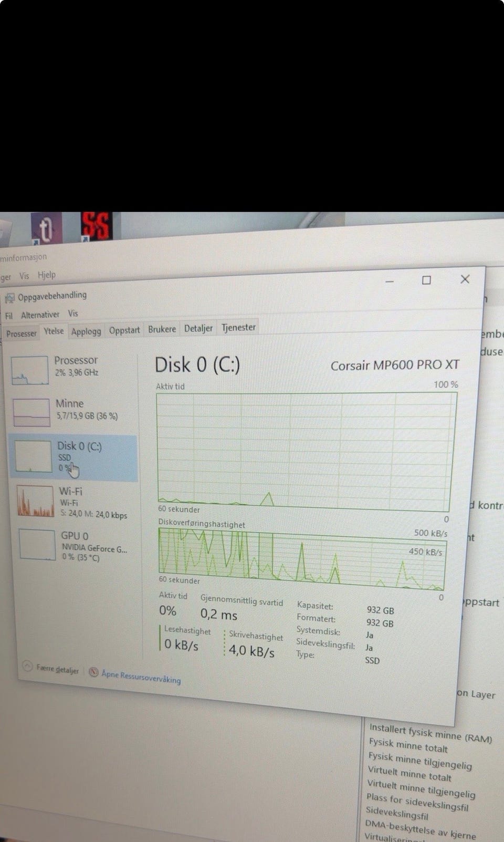Open the Fil menu in Oppgavebehandling
504x842 pixels.
[x=9, y=316]
